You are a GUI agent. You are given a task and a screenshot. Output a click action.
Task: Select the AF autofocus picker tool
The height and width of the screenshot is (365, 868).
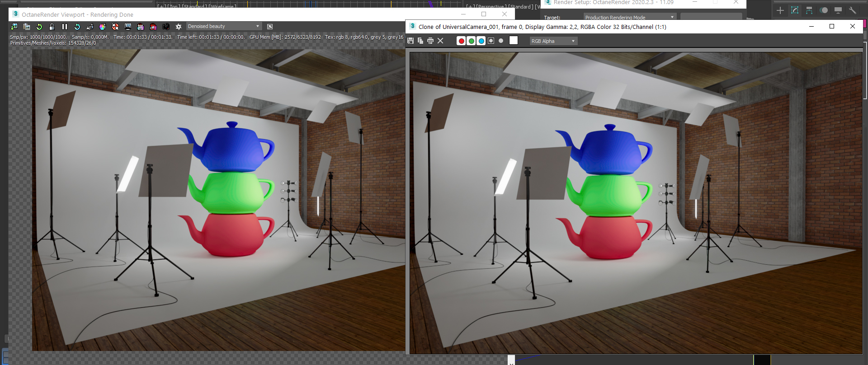tap(90, 27)
